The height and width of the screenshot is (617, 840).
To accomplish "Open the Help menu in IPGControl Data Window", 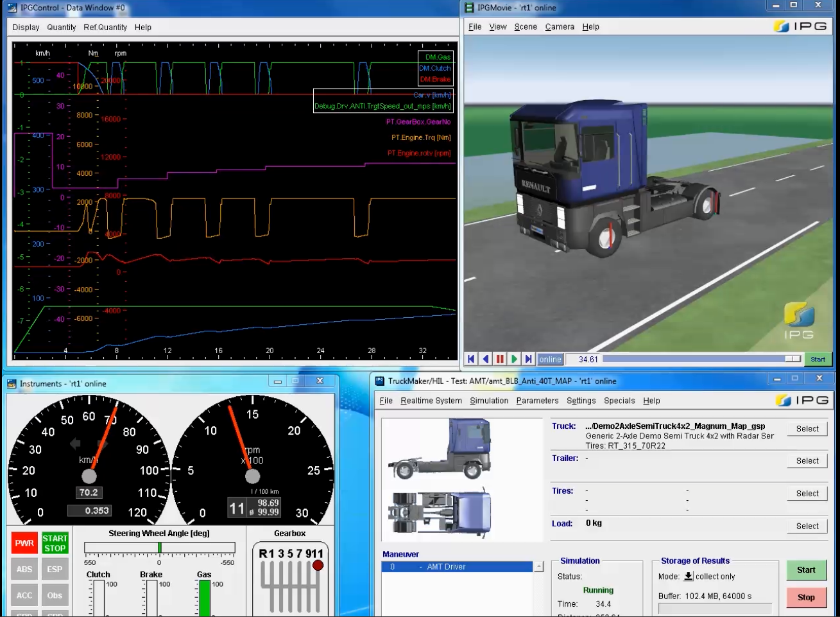I will tap(143, 28).
